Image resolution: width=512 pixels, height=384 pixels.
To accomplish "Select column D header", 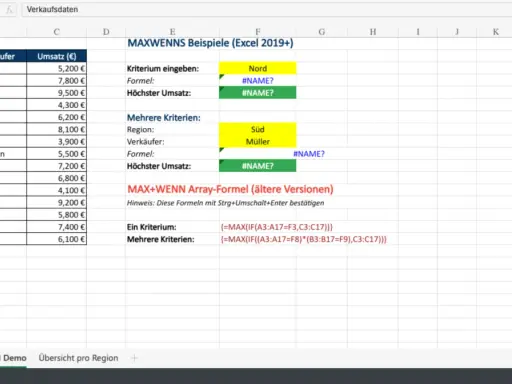I will pyautogui.click(x=106, y=32).
